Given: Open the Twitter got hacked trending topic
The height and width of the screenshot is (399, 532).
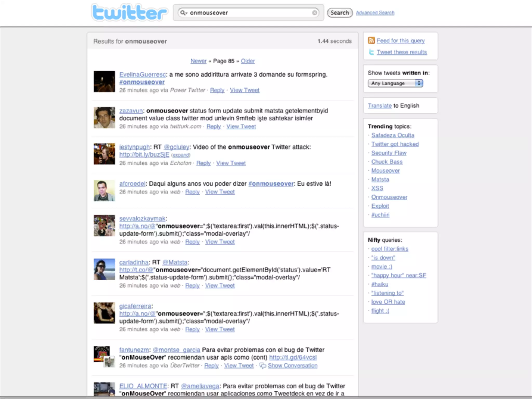Looking at the screenshot, I should [395, 144].
